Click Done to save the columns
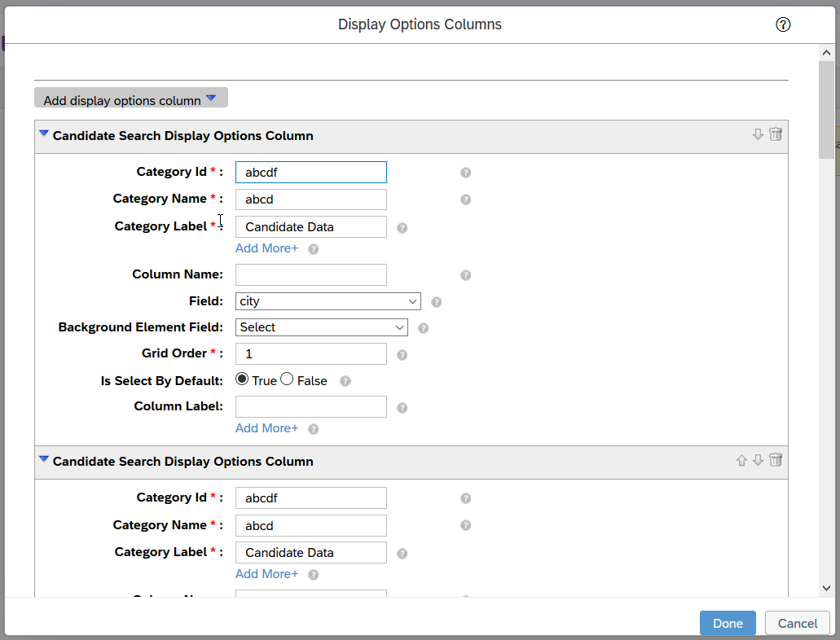Image resolution: width=840 pixels, height=640 pixels. tap(728, 624)
